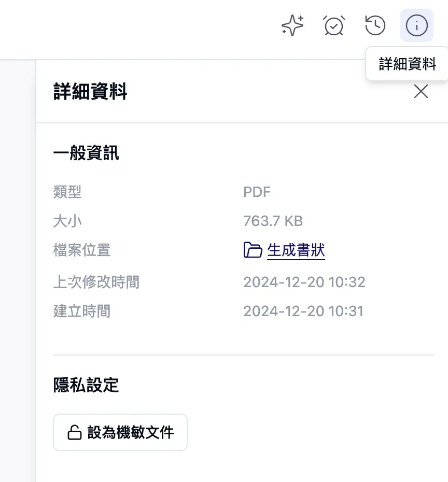Open version history clock icon
Image resolution: width=448 pixels, height=482 pixels.
pos(375,25)
